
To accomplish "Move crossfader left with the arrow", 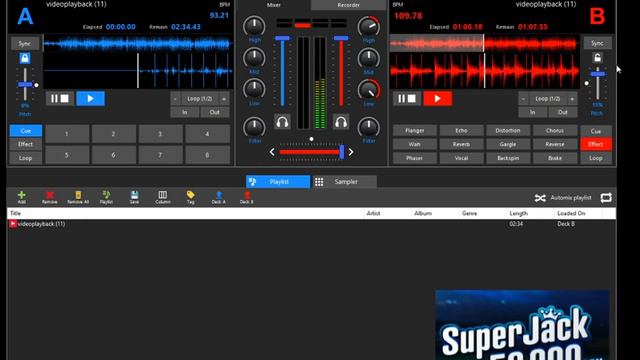I will (x=272, y=152).
